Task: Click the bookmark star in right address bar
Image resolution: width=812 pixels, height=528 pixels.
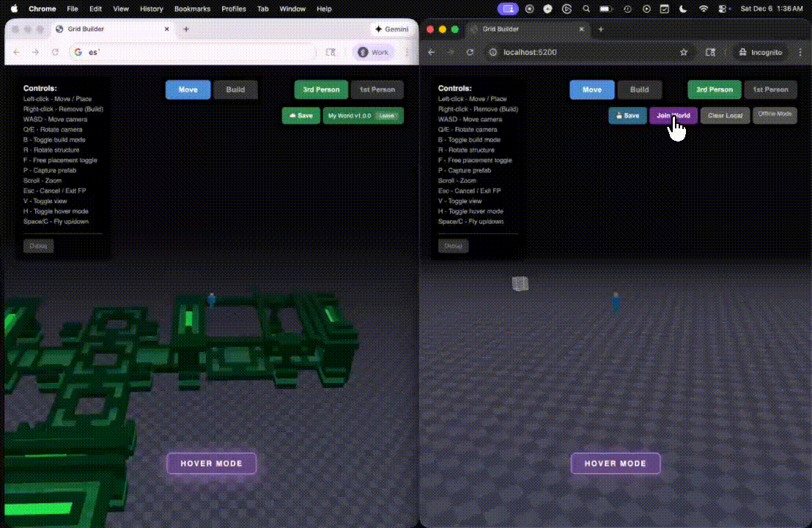Action: [x=684, y=52]
